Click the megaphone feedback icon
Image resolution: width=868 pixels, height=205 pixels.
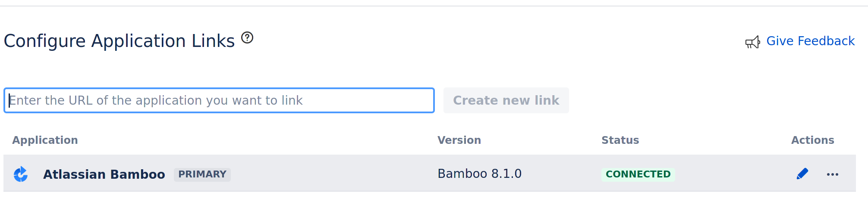tap(752, 42)
